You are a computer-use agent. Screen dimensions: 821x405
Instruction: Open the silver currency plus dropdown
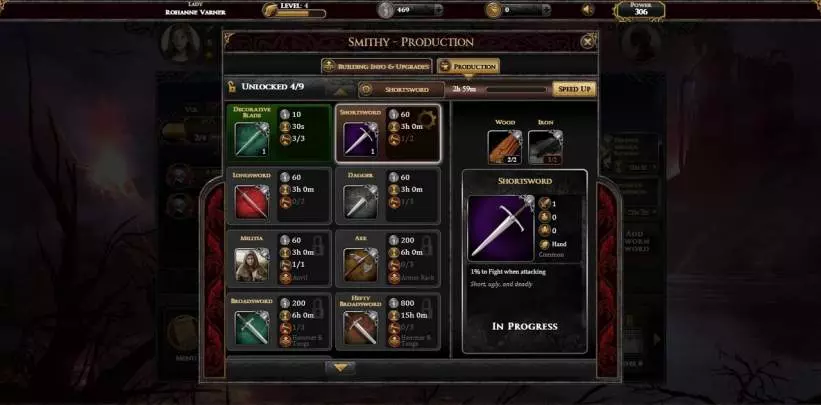(438, 9)
